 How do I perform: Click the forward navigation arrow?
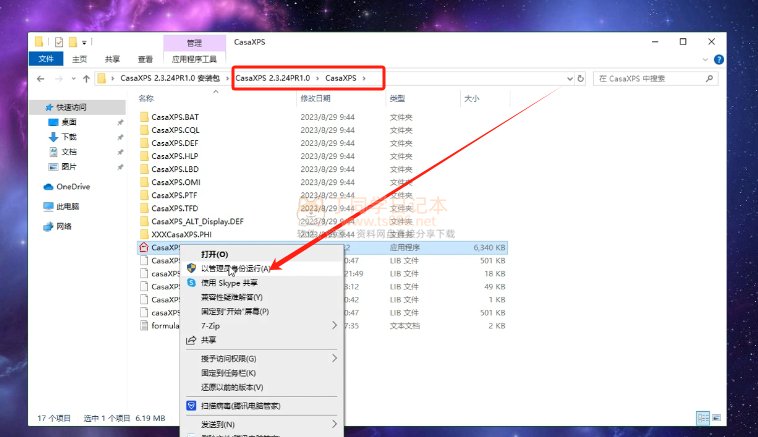59,78
